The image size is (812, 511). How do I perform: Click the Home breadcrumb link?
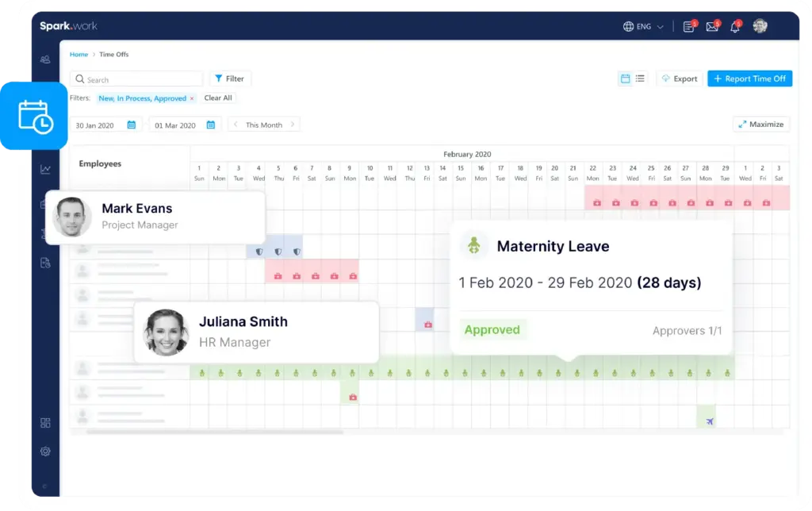coord(79,55)
